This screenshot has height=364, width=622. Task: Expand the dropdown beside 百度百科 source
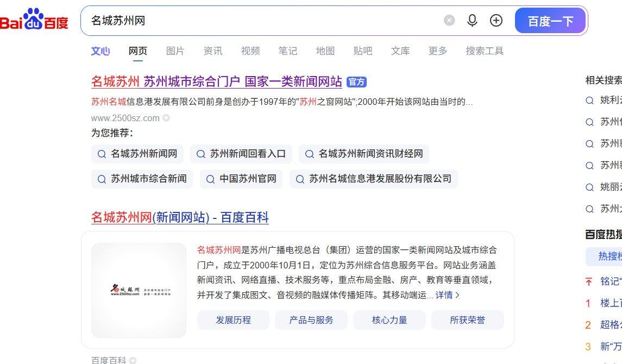click(x=133, y=360)
